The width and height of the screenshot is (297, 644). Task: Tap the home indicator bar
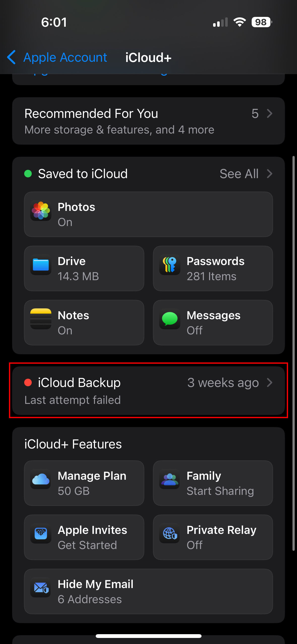pos(148,636)
